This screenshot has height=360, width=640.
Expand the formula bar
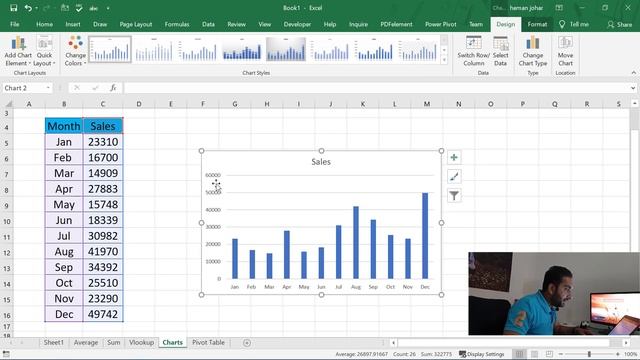tap(633, 88)
